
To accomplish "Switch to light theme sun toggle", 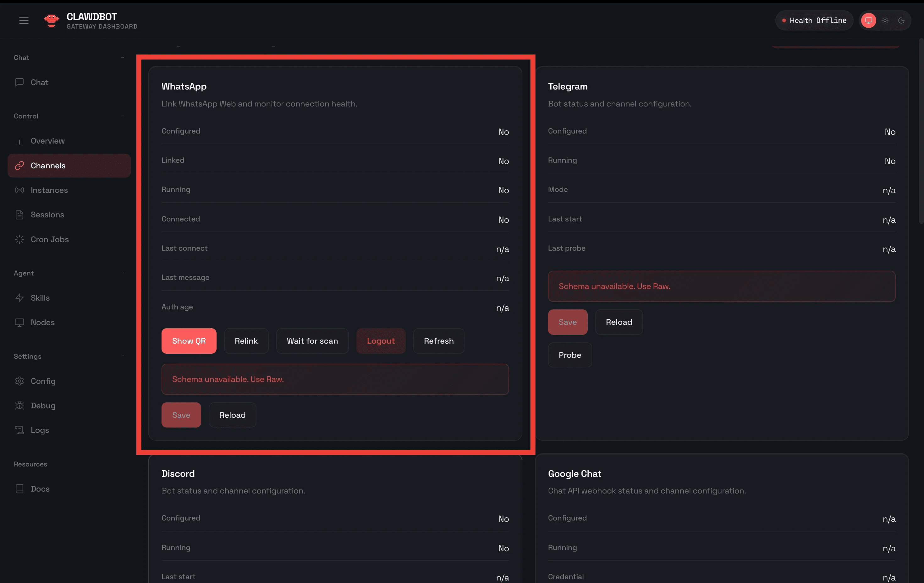I will coord(885,20).
